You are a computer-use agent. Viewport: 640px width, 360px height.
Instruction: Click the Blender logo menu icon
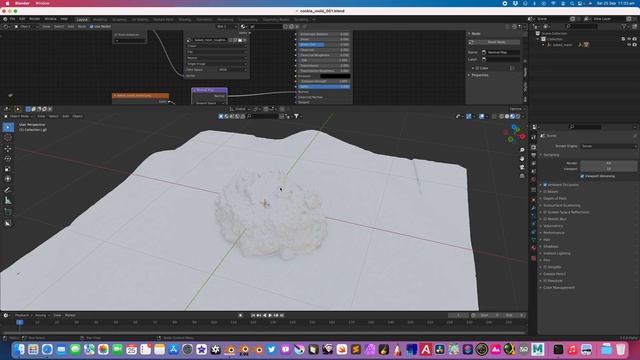tap(5, 19)
